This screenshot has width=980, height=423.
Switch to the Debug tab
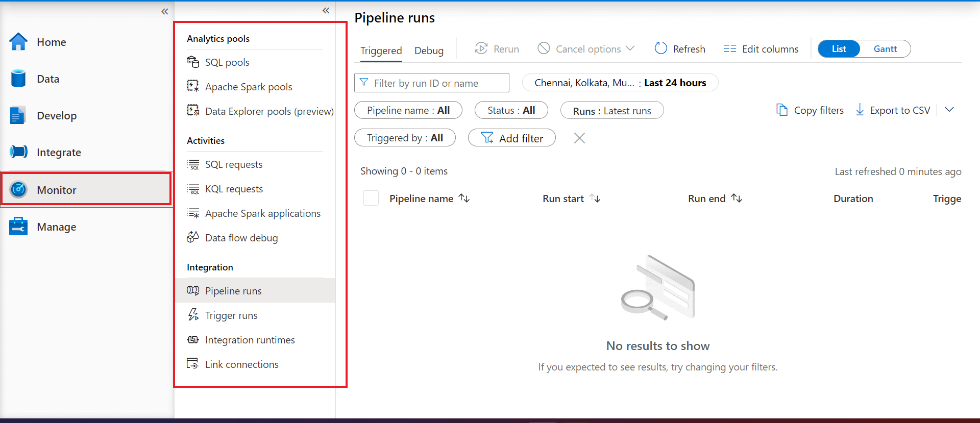(429, 51)
